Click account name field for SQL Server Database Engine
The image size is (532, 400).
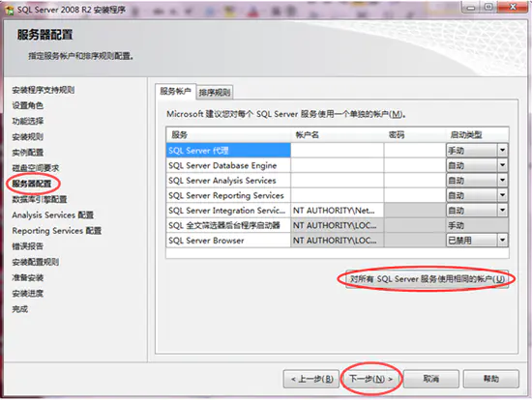tap(338, 165)
